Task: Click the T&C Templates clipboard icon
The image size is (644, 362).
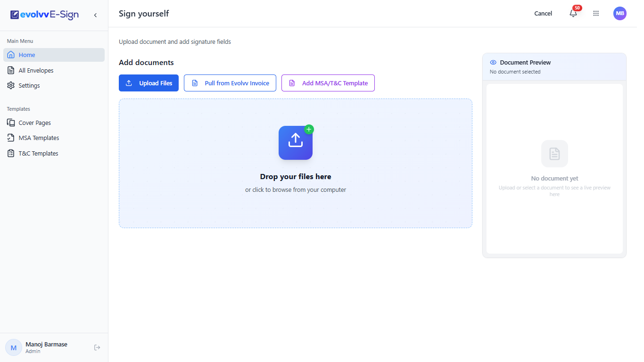Action: [11, 153]
